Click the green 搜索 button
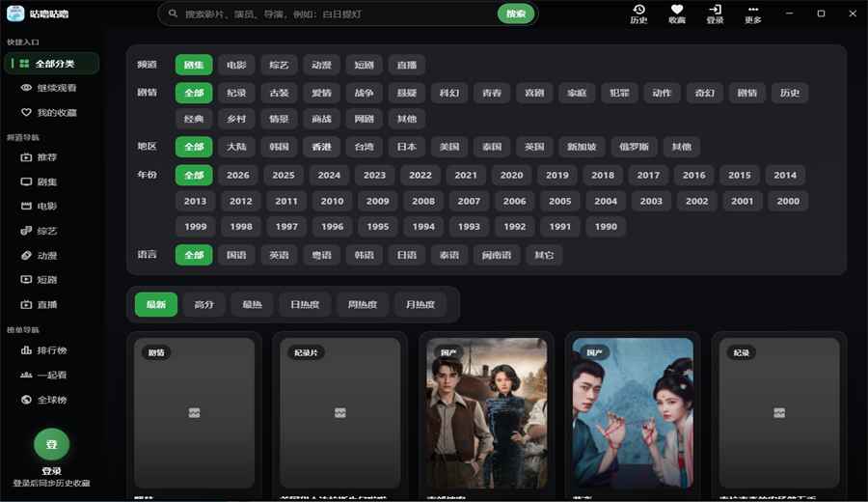The width and height of the screenshot is (868, 502). point(516,14)
